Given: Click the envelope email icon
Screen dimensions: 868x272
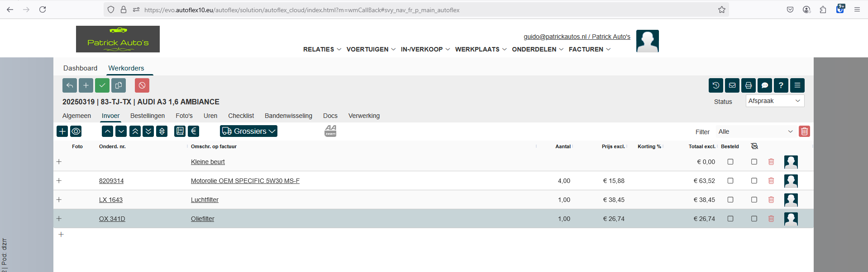Looking at the screenshot, I should tap(732, 85).
